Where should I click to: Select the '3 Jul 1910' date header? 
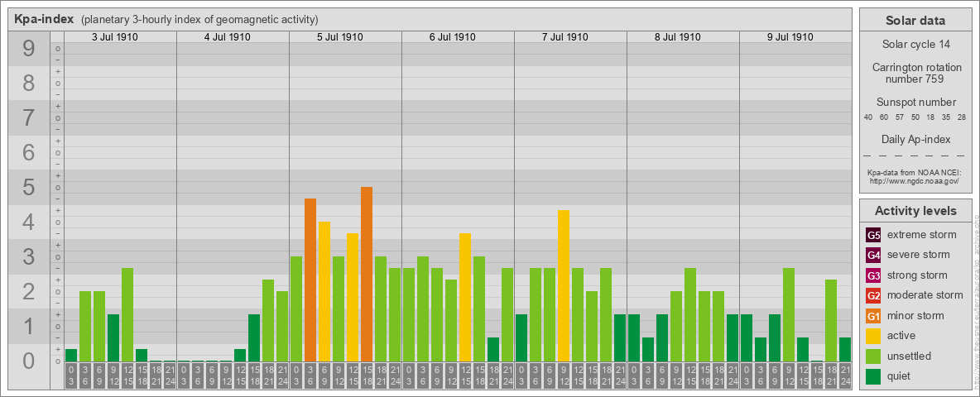[115, 37]
